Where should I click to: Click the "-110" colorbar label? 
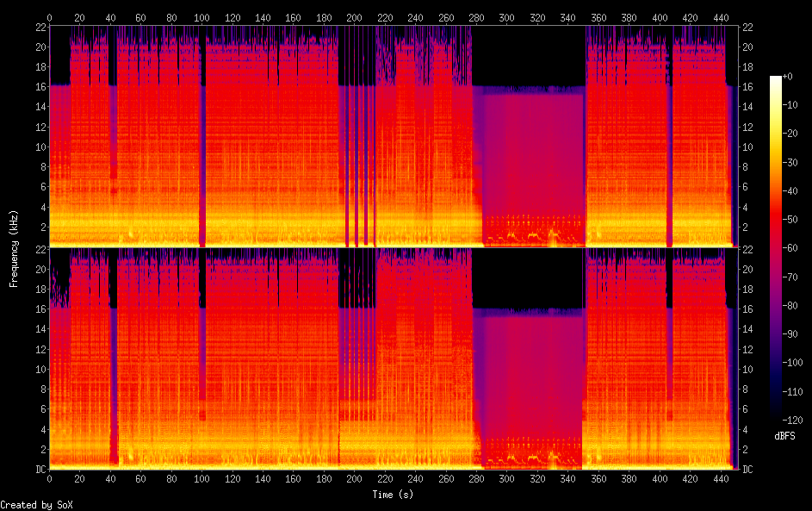coord(792,391)
